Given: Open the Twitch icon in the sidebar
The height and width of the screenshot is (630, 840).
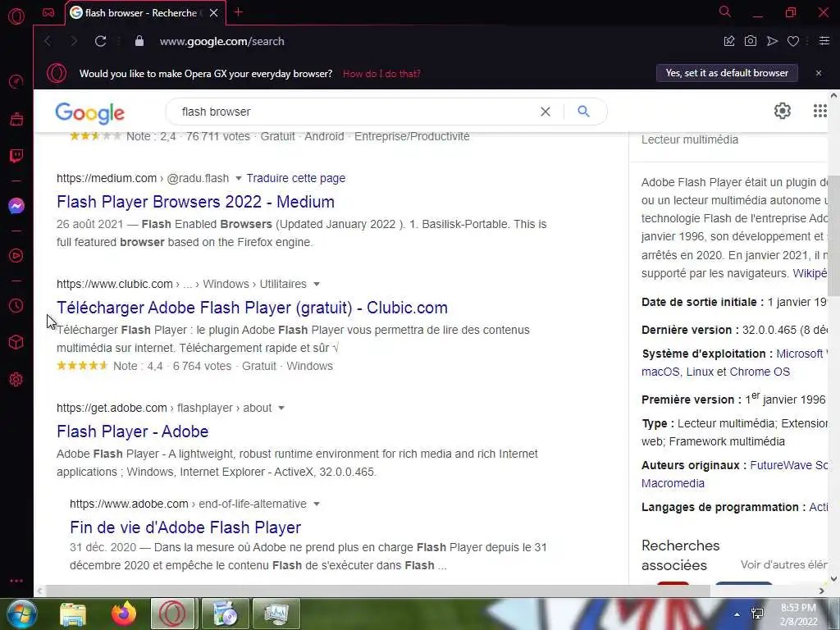Looking at the screenshot, I should click(x=16, y=156).
